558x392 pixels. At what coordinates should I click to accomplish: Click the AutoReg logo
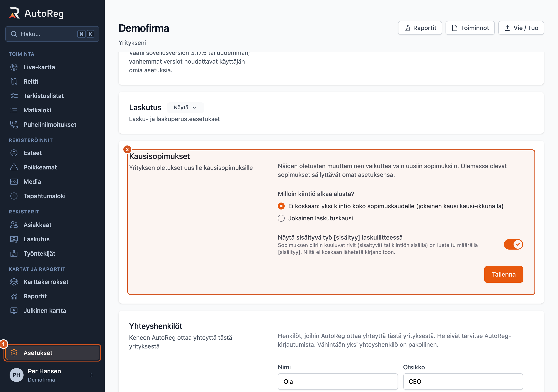[36, 13]
